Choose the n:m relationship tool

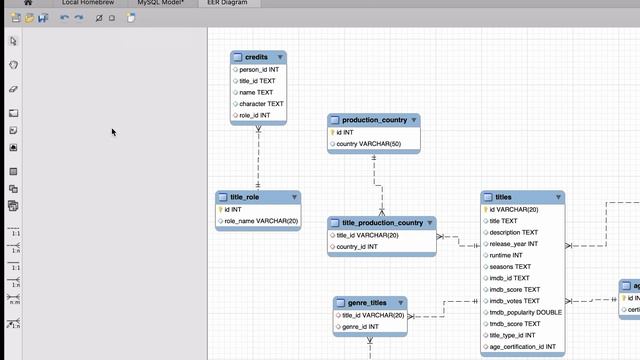tap(13, 299)
